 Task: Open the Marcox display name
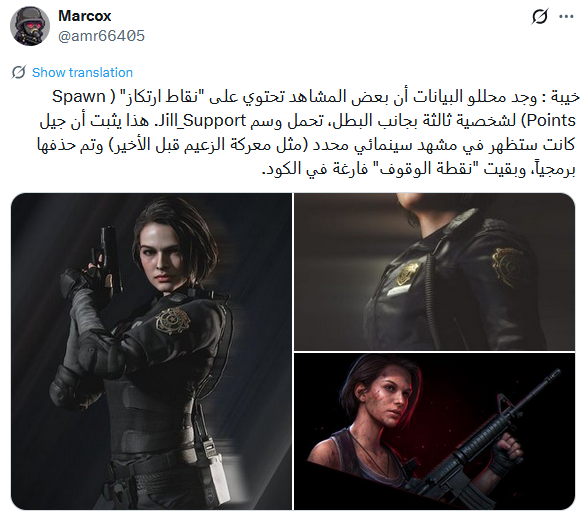[85, 16]
